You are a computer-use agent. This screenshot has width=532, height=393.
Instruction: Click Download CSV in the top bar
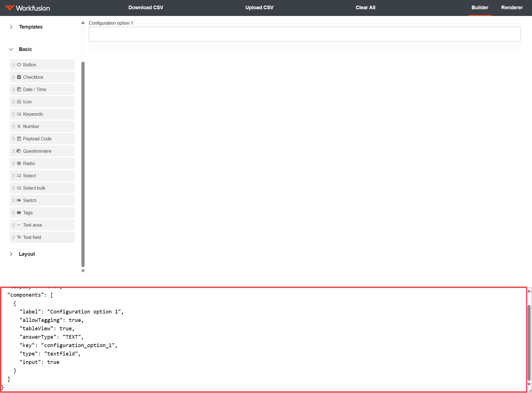(146, 8)
